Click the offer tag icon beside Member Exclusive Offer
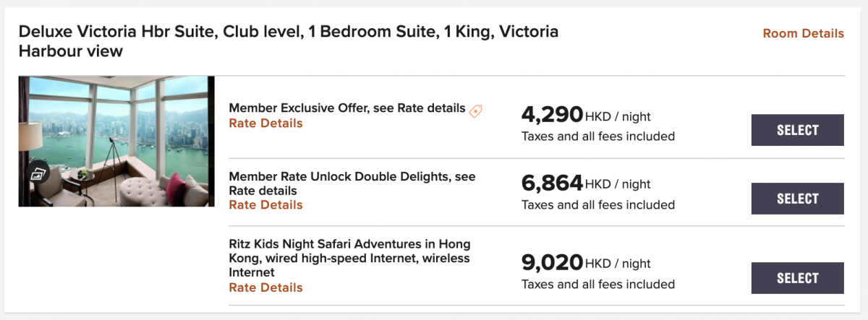 pos(475,111)
